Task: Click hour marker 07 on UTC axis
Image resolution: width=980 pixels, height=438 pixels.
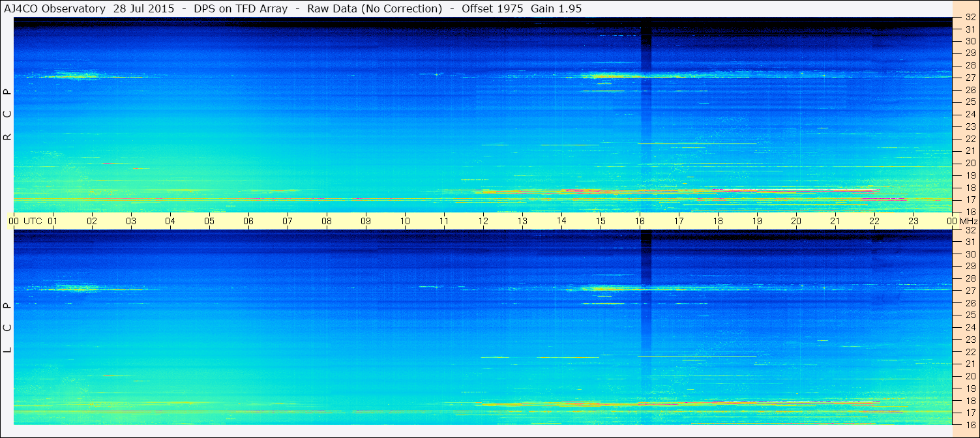Action: (288, 221)
